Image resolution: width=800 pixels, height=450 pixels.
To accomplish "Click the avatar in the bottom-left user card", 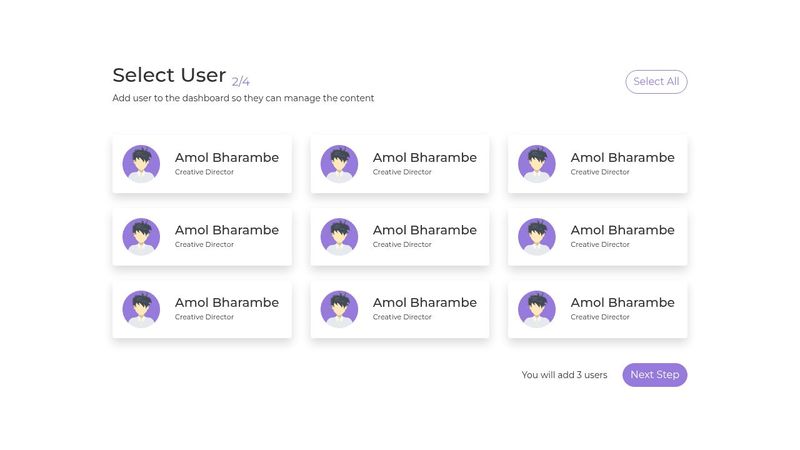I will [x=141, y=309].
